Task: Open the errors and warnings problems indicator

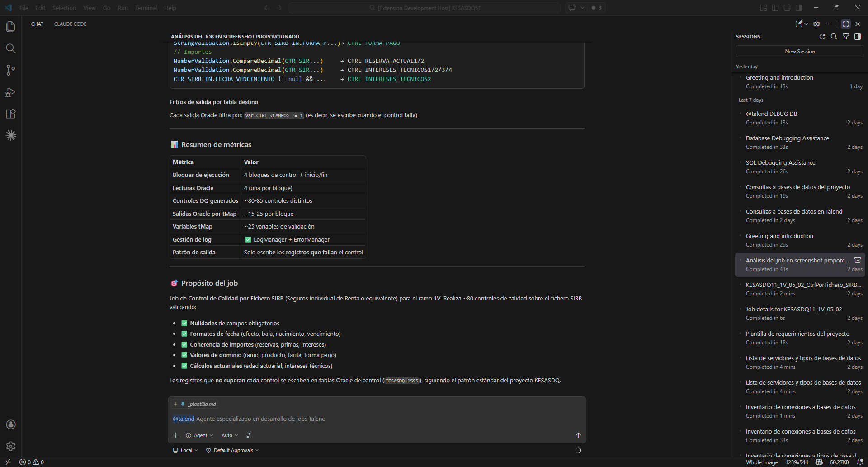Action: 32,462
